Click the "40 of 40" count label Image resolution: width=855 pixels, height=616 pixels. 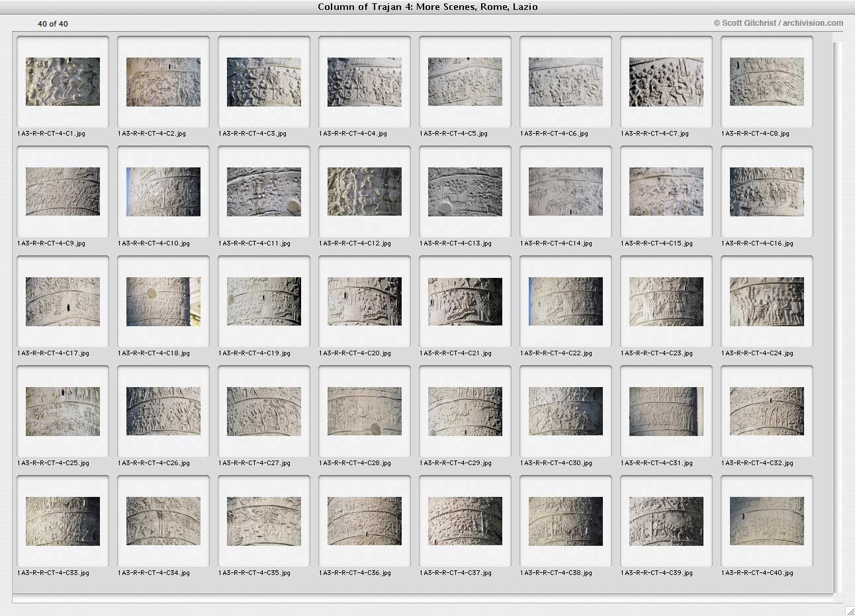(53, 24)
